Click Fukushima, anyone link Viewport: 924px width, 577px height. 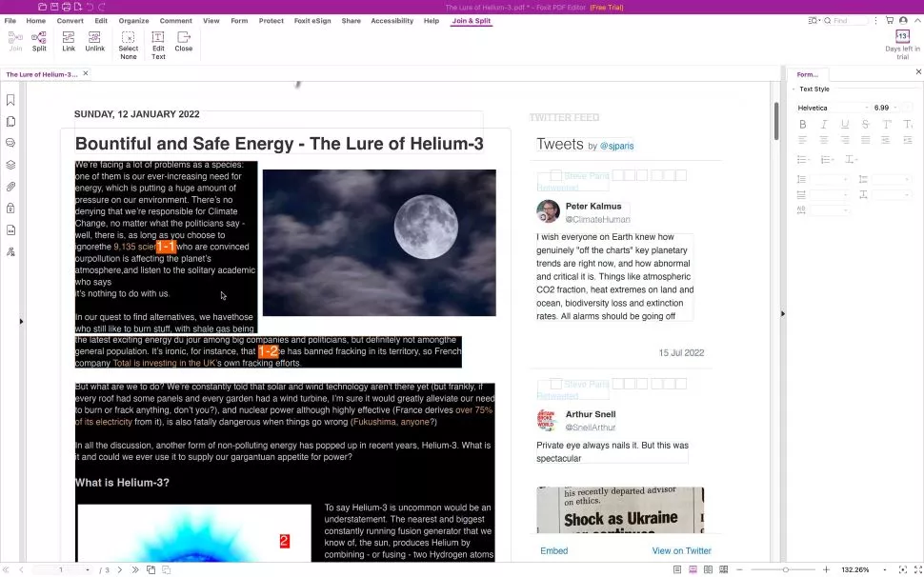[x=393, y=422]
